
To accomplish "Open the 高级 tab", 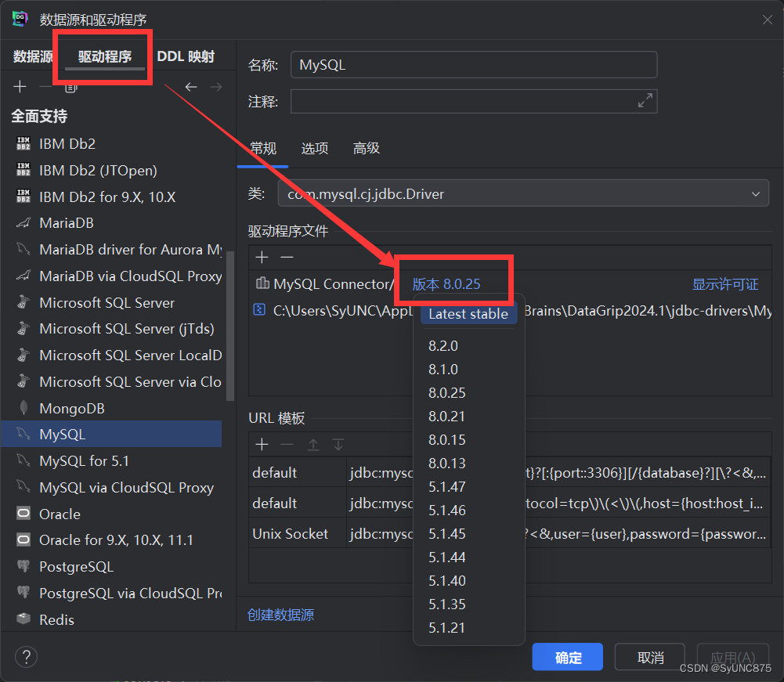I will click(x=366, y=149).
